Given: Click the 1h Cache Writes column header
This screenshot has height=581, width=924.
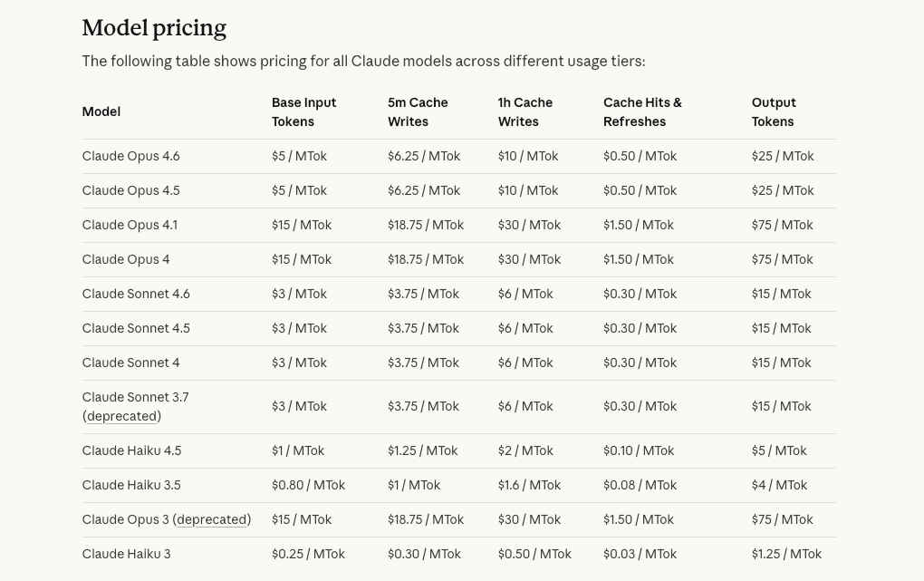Looking at the screenshot, I should pyautogui.click(x=525, y=111).
